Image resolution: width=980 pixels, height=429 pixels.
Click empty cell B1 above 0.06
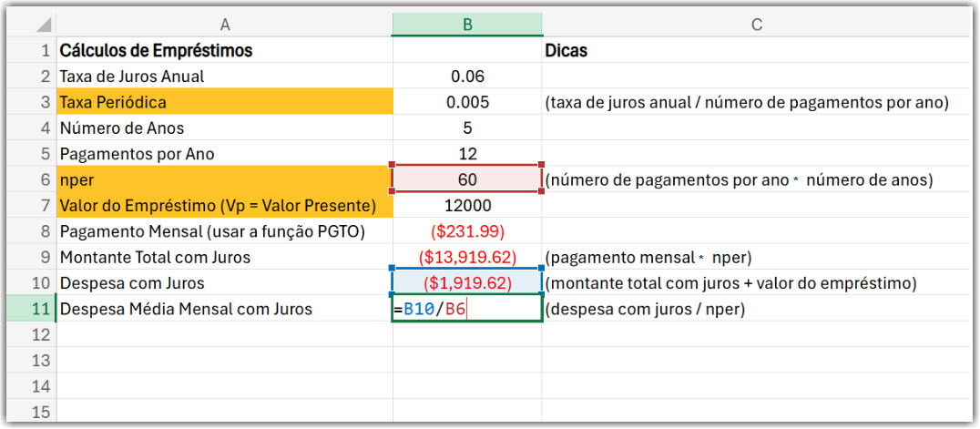[467, 50]
